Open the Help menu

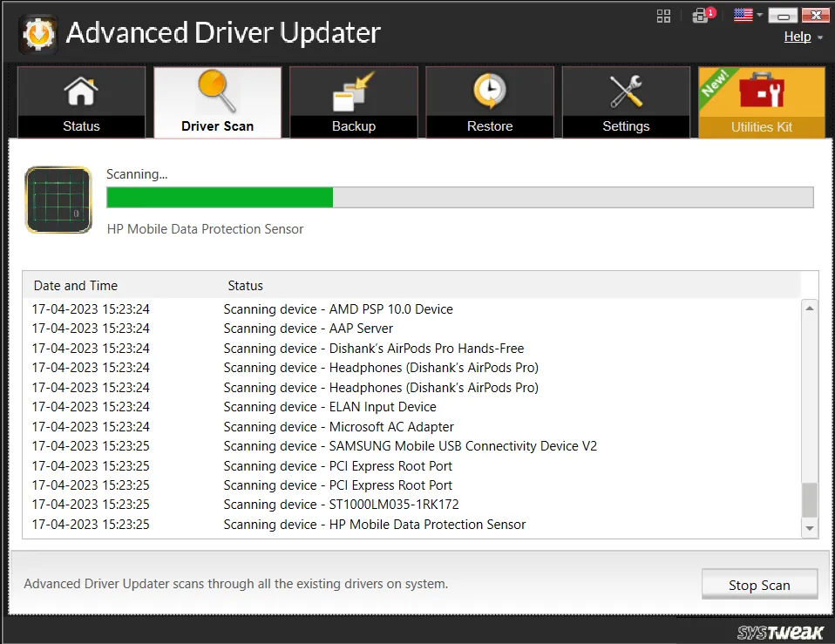point(798,37)
